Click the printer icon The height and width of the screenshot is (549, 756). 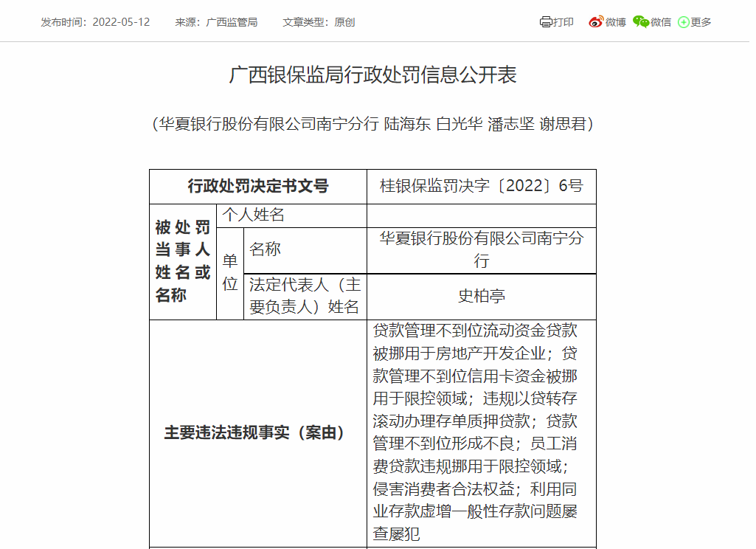545,21
